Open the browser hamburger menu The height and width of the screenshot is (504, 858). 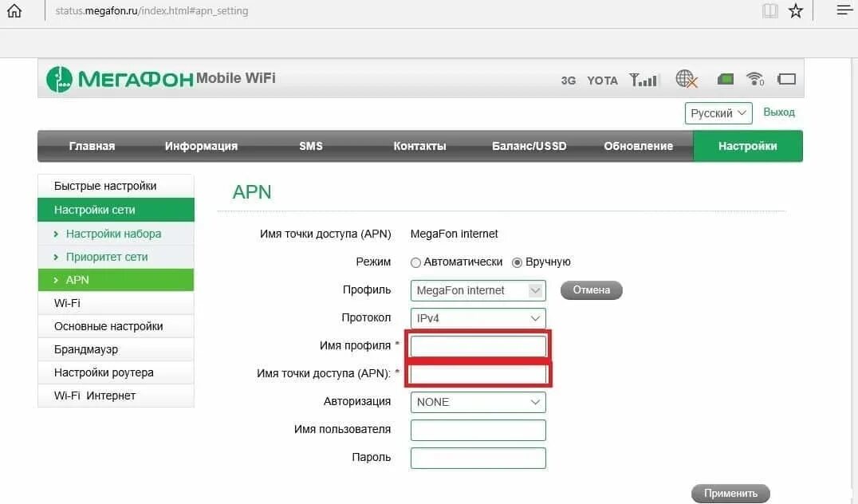(x=844, y=10)
